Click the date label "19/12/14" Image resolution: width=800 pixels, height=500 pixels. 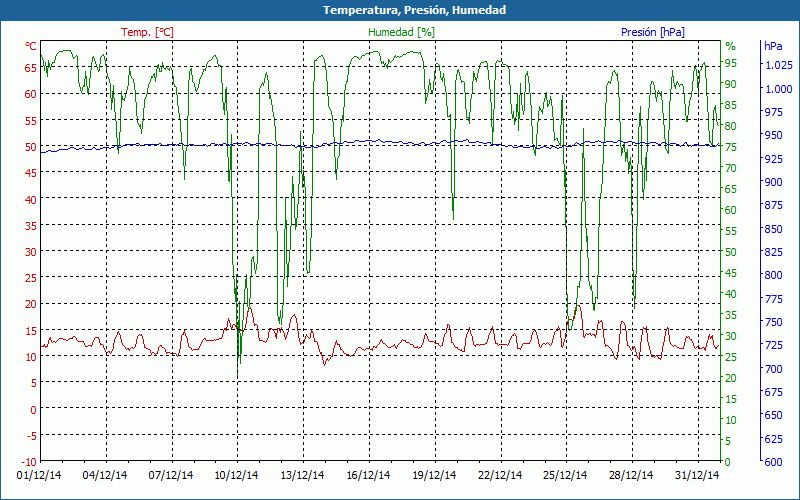[x=434, y=475]
